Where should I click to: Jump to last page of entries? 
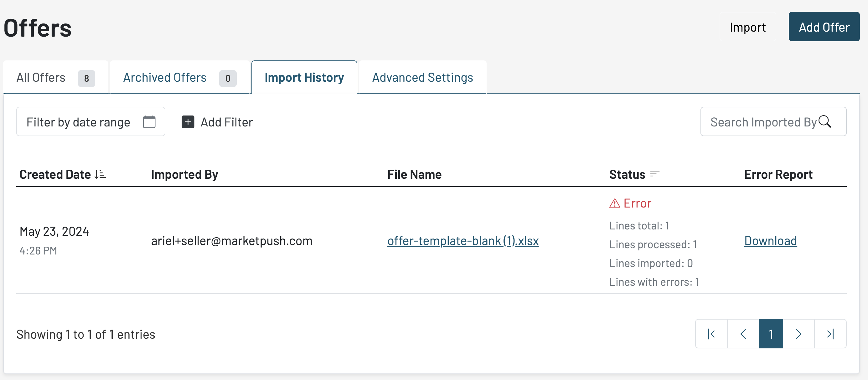coord(830,334)
